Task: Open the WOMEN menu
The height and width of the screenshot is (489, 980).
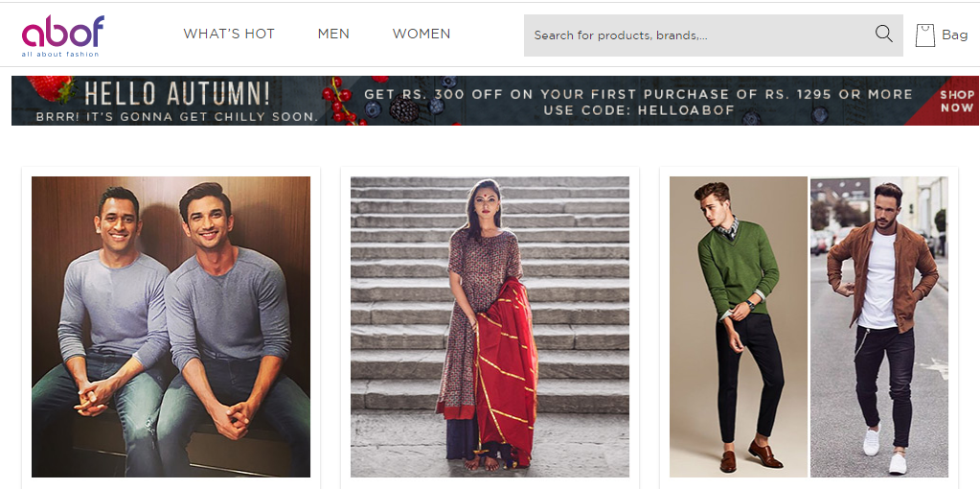Action: [422, 34]
